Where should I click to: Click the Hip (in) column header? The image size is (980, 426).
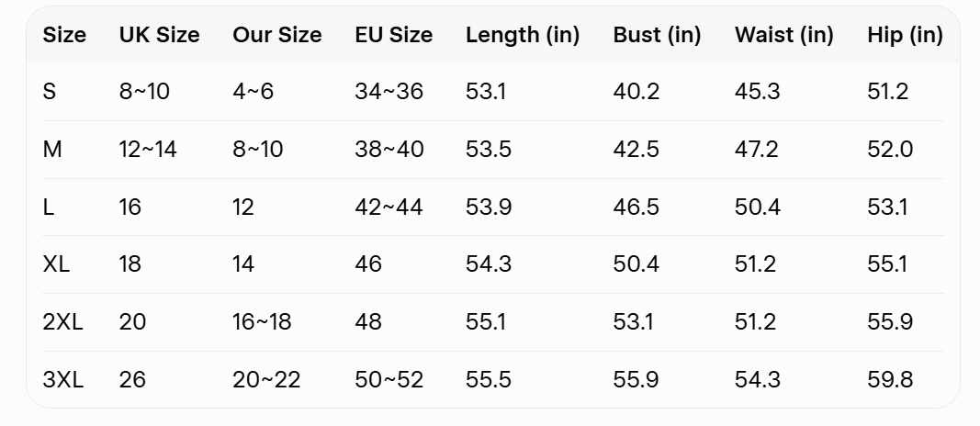pos(905,35)
